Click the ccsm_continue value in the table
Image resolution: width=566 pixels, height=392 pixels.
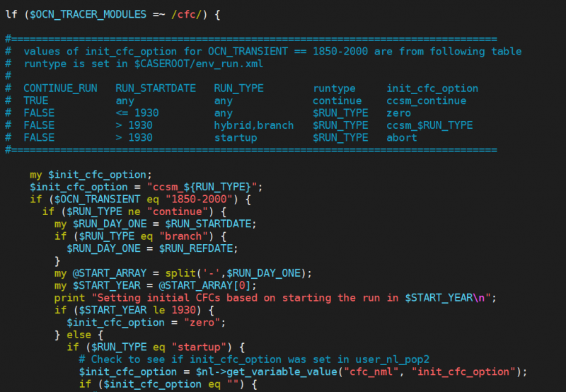pos(426,100)
